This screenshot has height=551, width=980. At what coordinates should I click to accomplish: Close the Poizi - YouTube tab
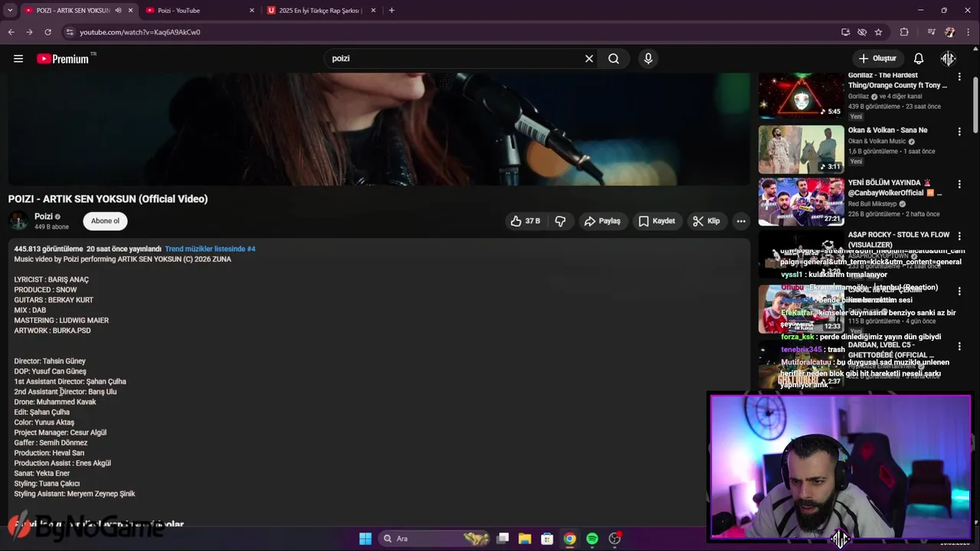252,11
